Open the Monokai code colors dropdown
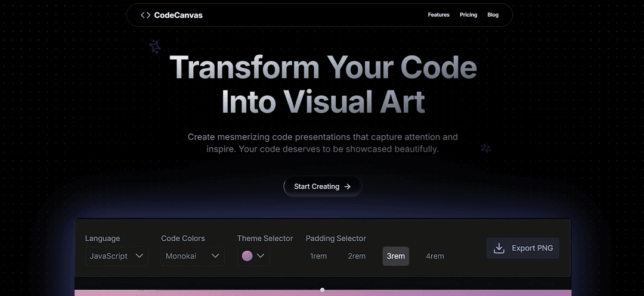Image resolution: width=644 pixels, height=296 pixels. (x=193, y=256)
